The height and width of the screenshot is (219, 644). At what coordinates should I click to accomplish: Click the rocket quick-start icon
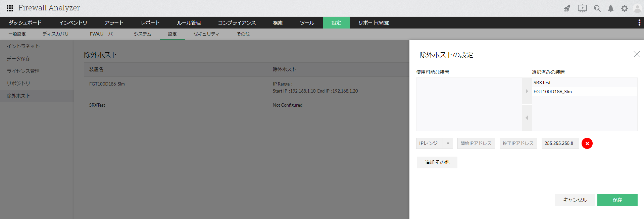pos(567,8)
